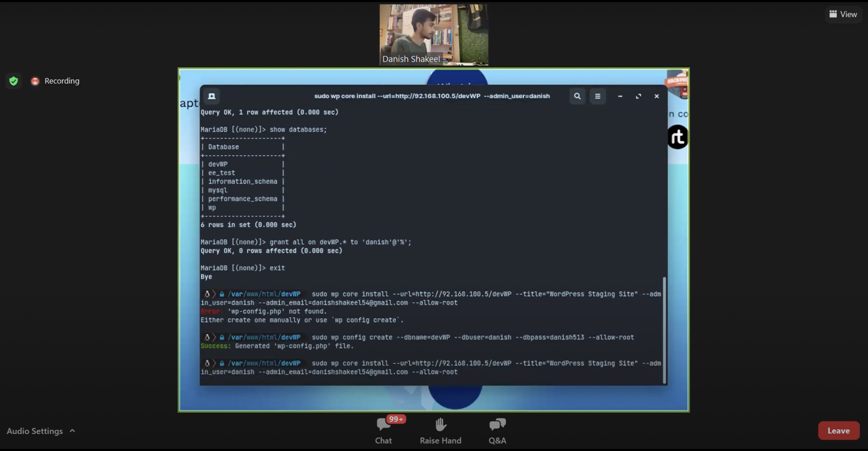This screenshot has height=451, width=868.
Task: Click the 99+ chat notification badge
Action: pos(396,419)
